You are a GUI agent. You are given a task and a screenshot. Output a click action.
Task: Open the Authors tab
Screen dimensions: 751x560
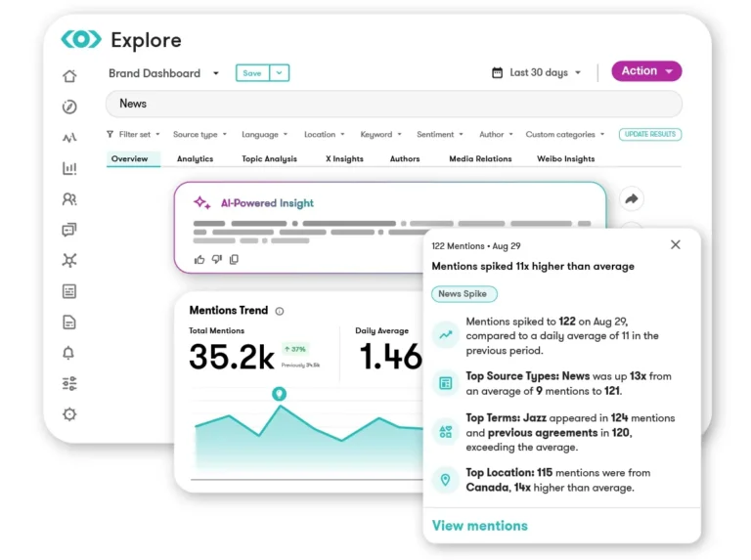tap(405, 159)
